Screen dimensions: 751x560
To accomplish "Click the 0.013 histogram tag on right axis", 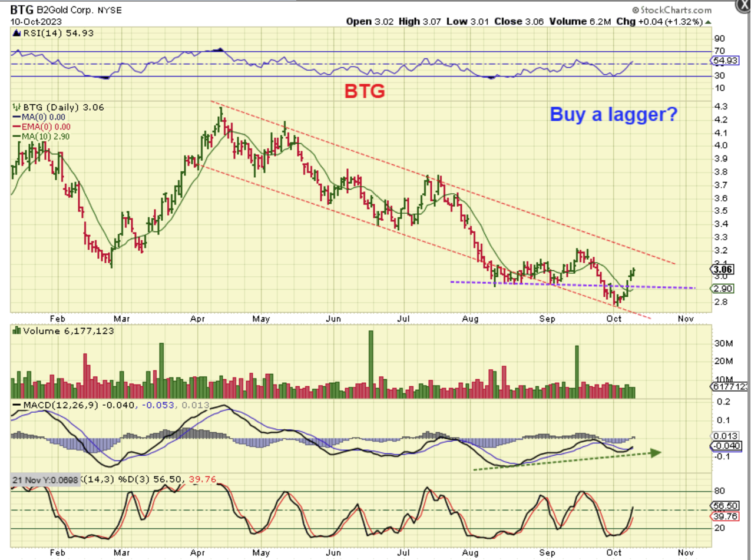I will tap(725, 436).
